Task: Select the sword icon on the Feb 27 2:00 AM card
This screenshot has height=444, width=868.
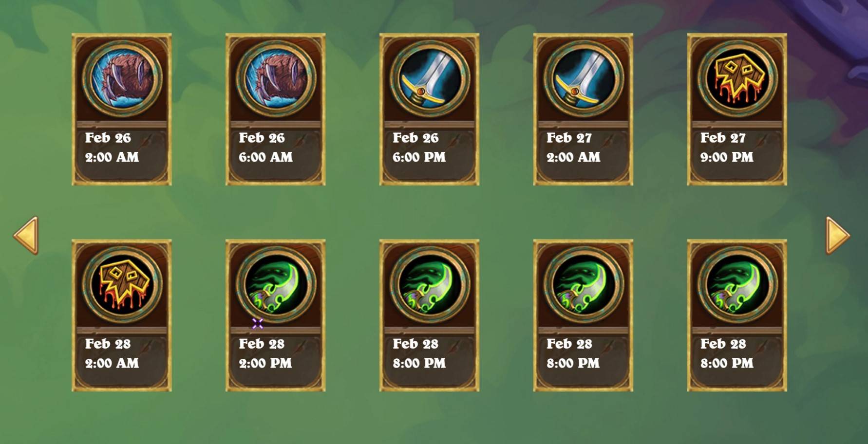Action: [x=584, y=78]
